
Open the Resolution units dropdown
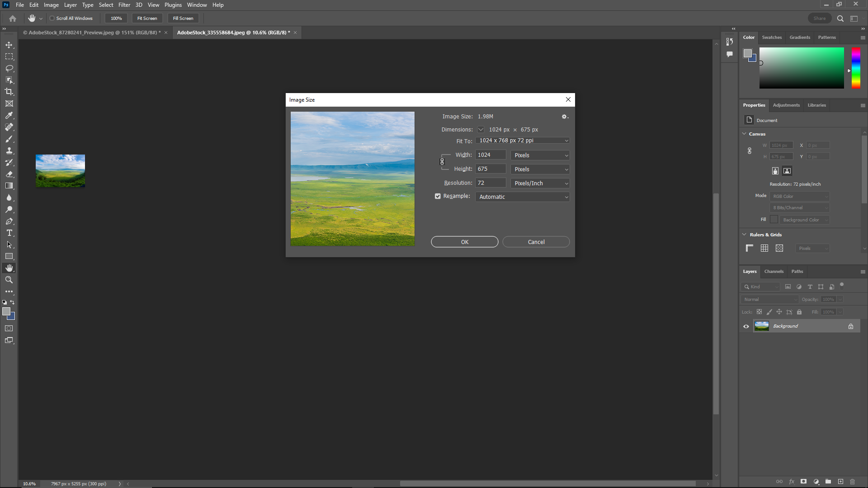coord(540,183)
